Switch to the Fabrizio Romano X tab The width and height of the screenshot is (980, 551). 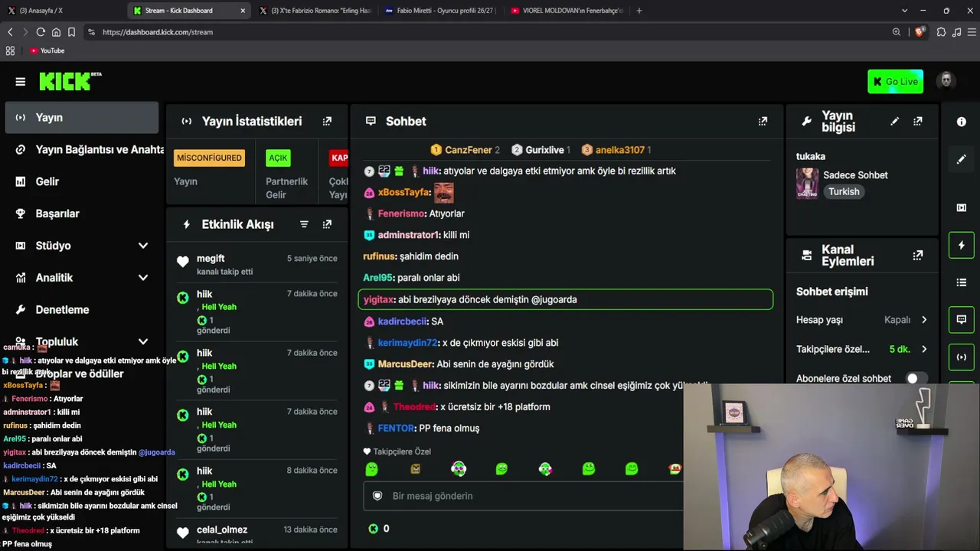[315, 11]
